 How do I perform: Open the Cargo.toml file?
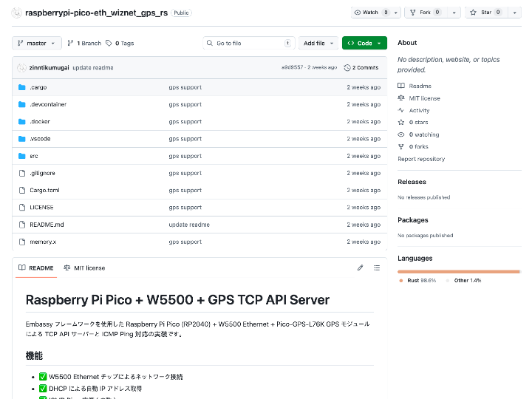pyautogui.click(x=44, y=190)
